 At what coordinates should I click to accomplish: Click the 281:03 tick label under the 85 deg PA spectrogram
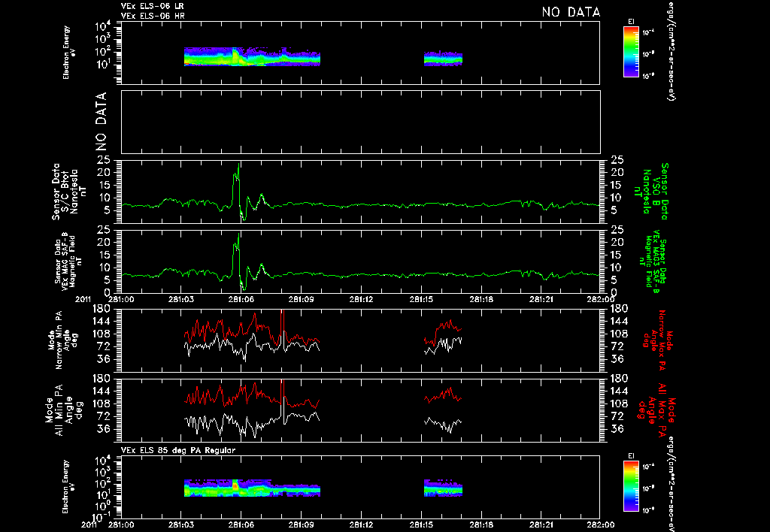pyautogui.click(x=181, y=524)
